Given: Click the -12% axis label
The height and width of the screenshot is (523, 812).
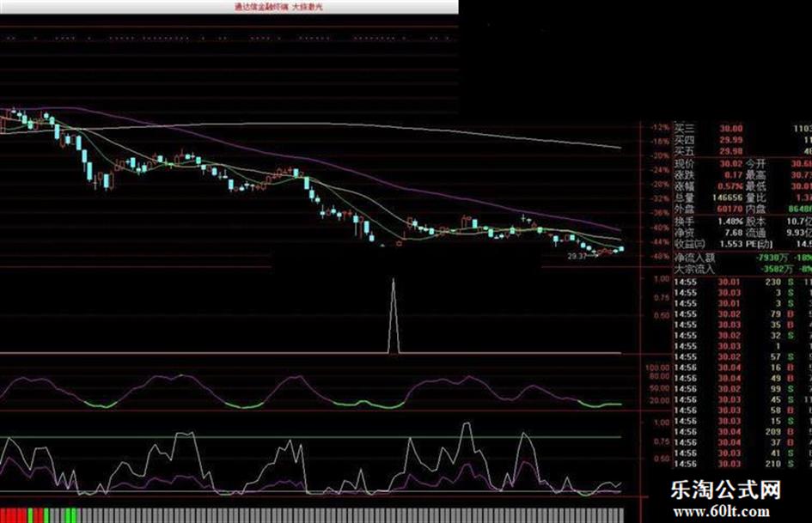Looking at the screenshot, I should click(x=659, y=127).
